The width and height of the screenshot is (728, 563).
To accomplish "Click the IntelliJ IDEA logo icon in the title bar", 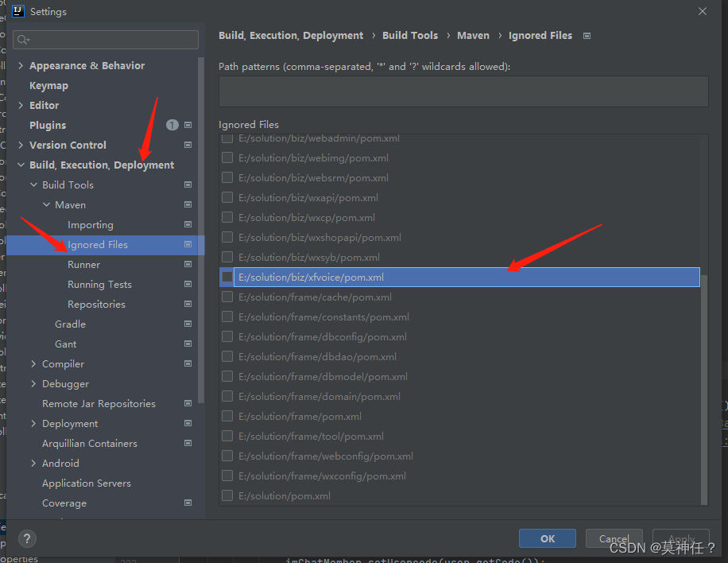I will tap(18, 11).
